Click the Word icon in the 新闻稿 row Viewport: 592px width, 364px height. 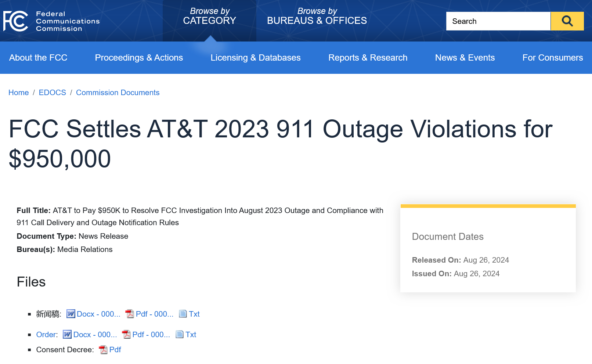coord(71,314)
